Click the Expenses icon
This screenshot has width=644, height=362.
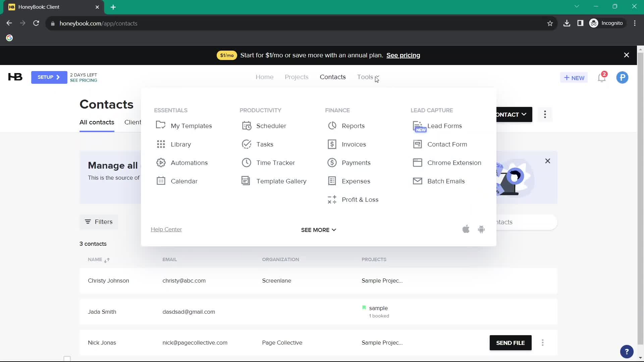[332, 181]
